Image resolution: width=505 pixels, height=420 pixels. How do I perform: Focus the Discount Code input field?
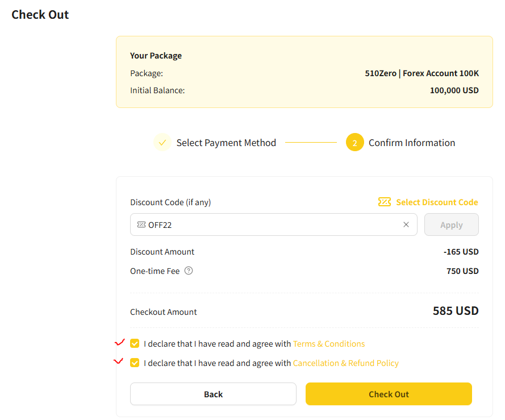coord(273,224)
